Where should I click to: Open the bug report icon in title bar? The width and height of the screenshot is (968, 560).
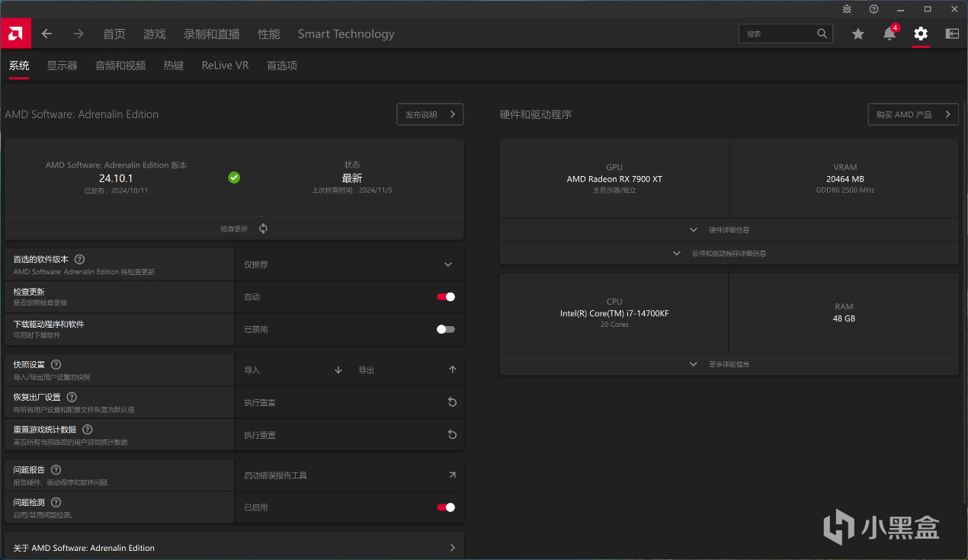coord(847,9)
